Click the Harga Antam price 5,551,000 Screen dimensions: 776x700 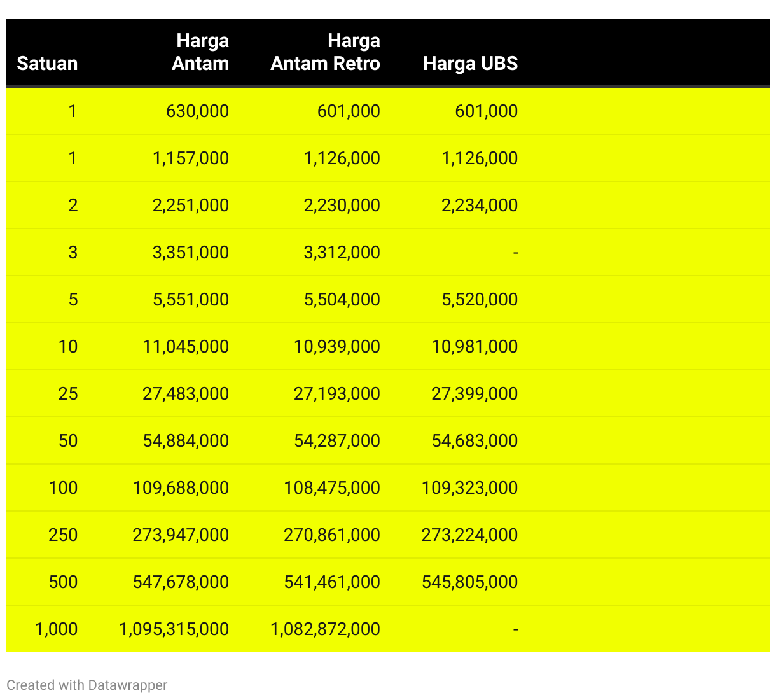point(191,300)
